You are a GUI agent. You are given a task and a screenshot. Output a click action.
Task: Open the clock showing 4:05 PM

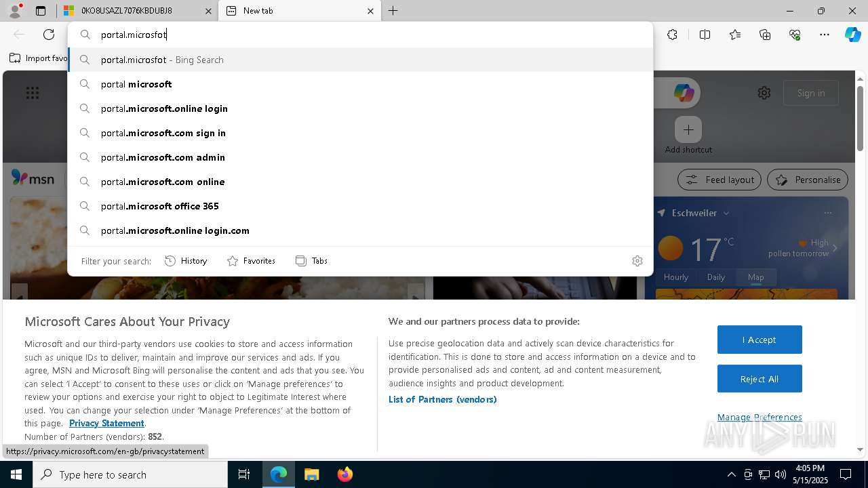(810, 474)
